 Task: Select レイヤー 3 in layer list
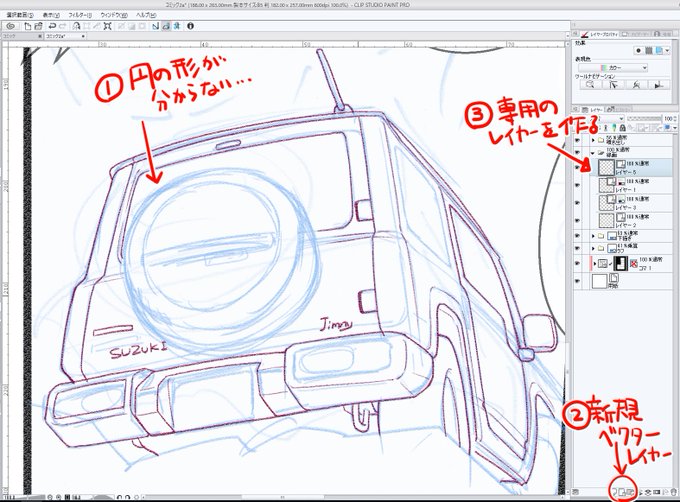631,203
